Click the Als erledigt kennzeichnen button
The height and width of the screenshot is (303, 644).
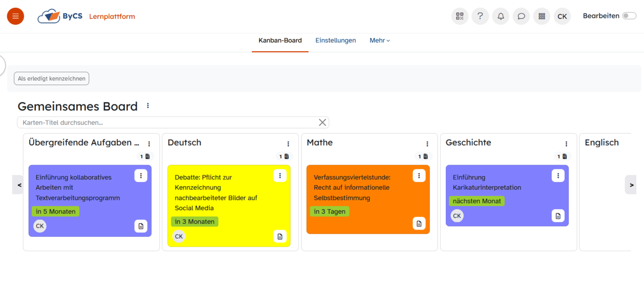point(51,78)
